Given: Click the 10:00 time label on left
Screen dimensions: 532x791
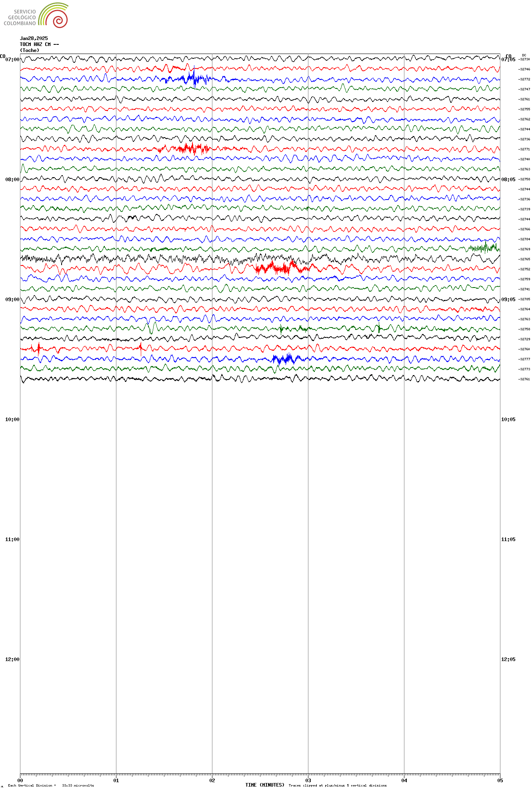Looking at the screenshot, I should click(x=12, y=419).
